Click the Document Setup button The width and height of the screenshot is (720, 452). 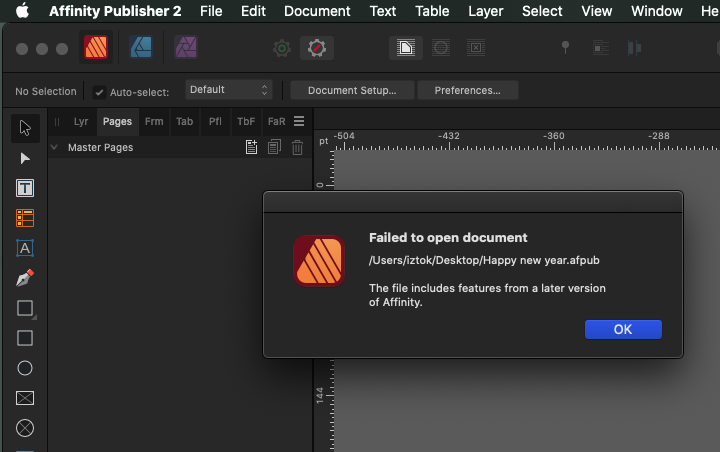pyautogui.click(x=352, y=90)
